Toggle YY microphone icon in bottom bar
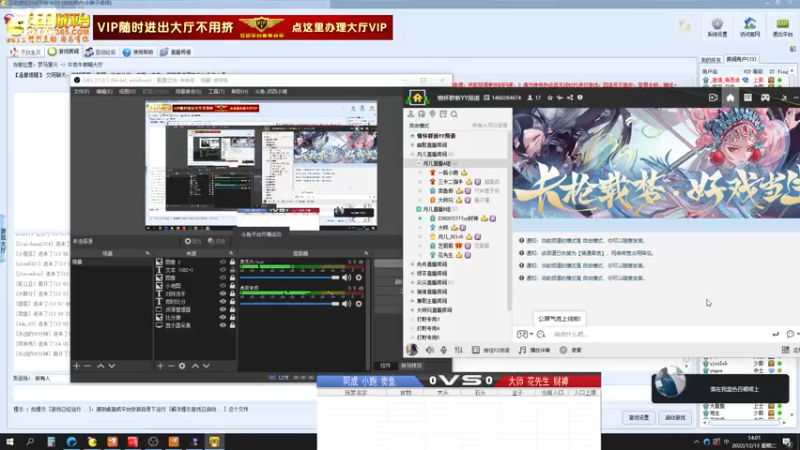The height and width of the screenshot is (450, 800). [x=444, y=350]
